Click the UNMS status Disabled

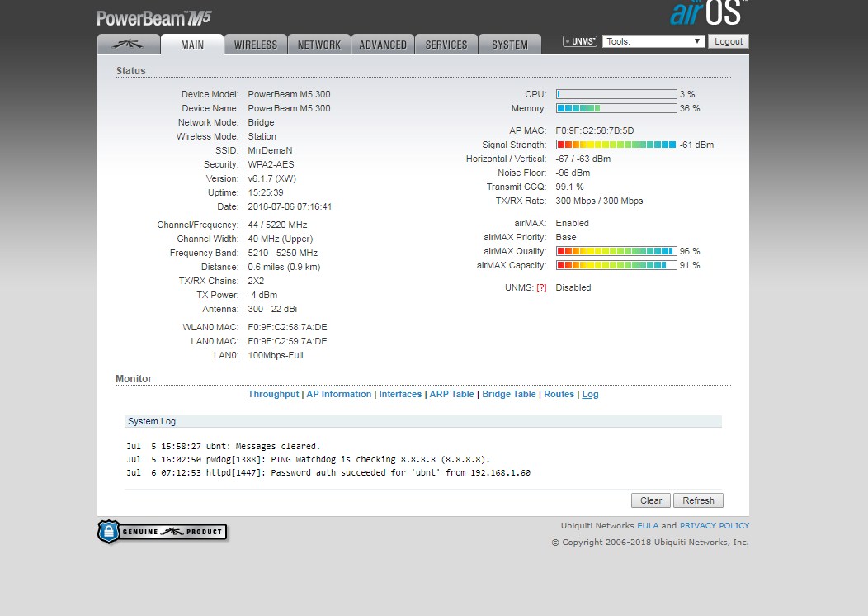point(573,287)
